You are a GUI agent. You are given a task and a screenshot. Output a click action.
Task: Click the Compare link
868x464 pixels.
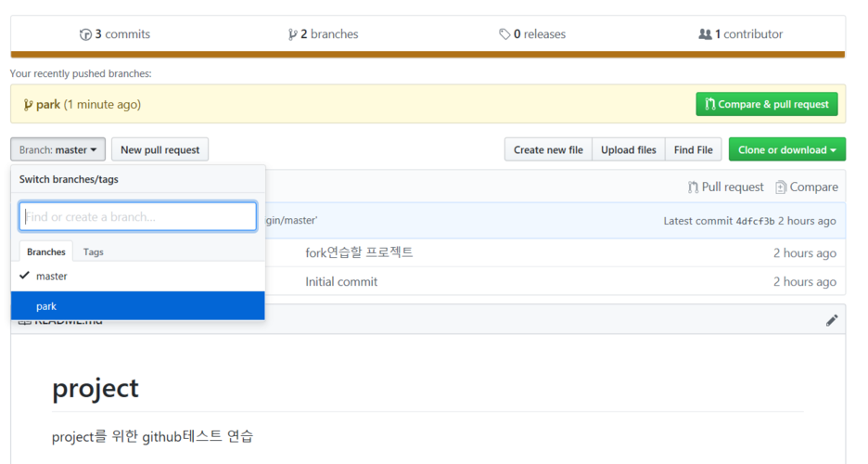(807, 187)
